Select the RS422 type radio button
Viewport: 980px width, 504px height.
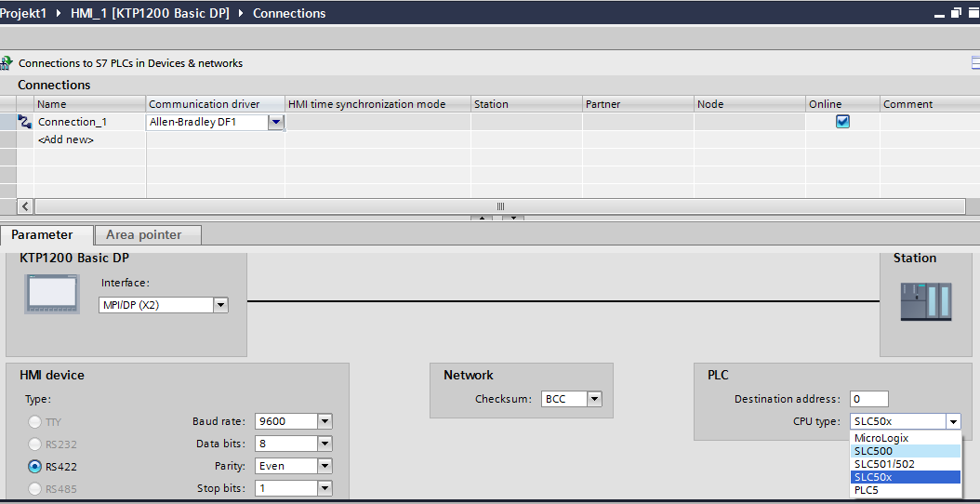pyautogui.click(x=35, y=467)
